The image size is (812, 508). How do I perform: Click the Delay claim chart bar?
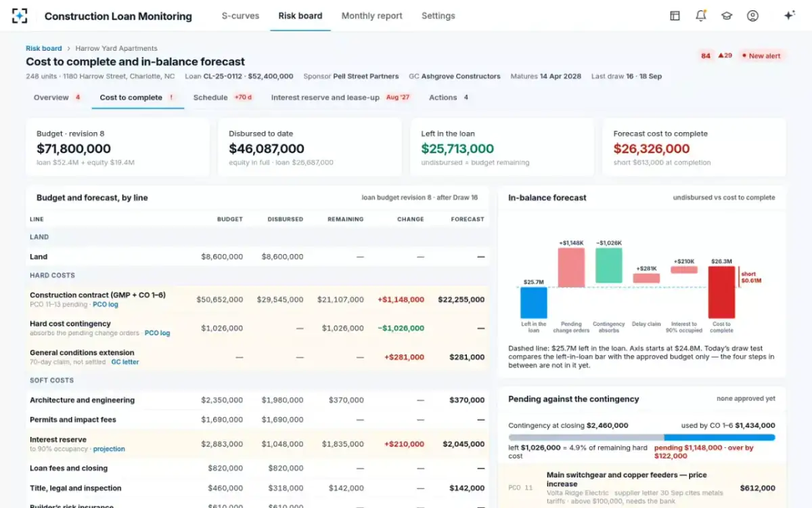646,278
